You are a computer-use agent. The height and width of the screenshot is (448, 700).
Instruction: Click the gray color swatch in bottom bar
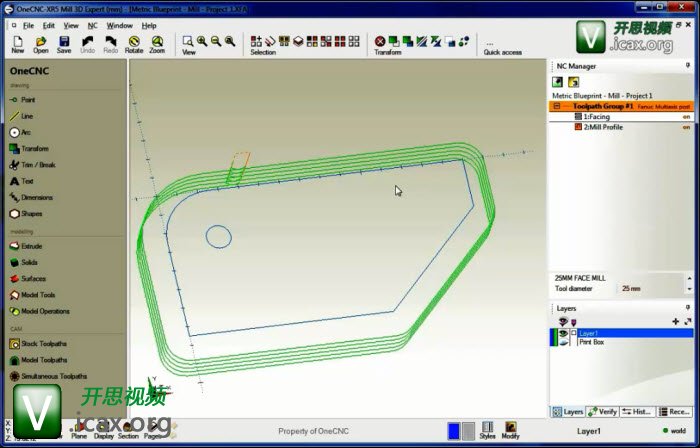pos(468,431)
